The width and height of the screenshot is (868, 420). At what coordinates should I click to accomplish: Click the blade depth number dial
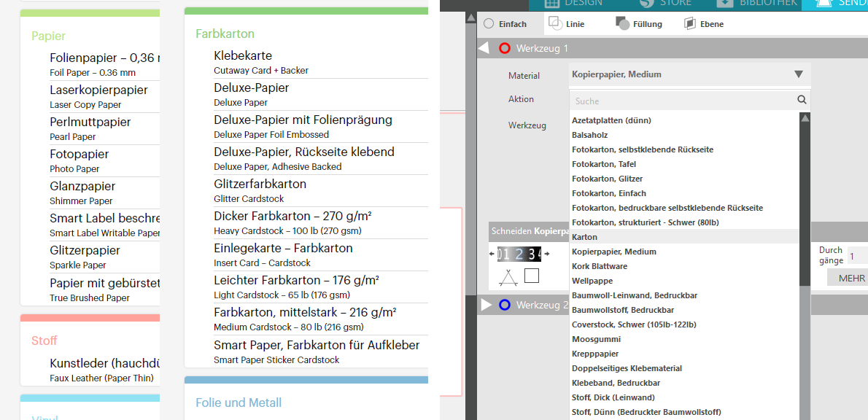pos(519,254)
